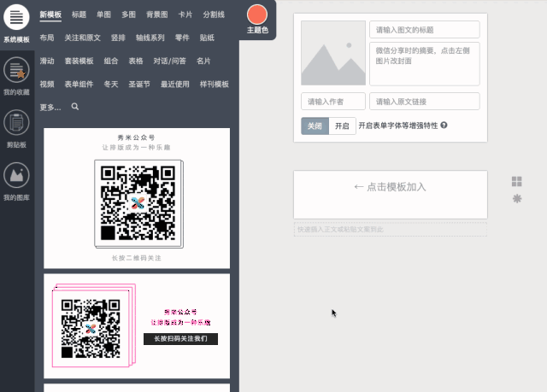This screenshot has height=392, width=547.
Task: Open the 零件 category
Action: (182, 38)
